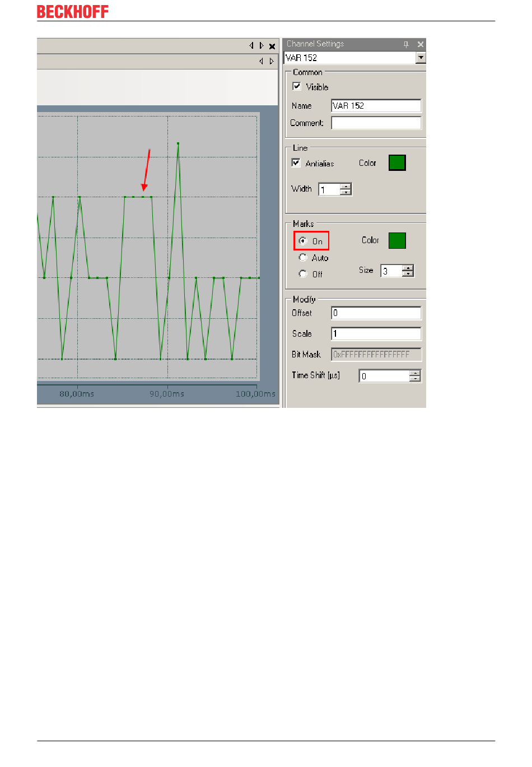Decrease Time Shift with down arrow
The width and height of the screenshot is (532, 767).
415,379
